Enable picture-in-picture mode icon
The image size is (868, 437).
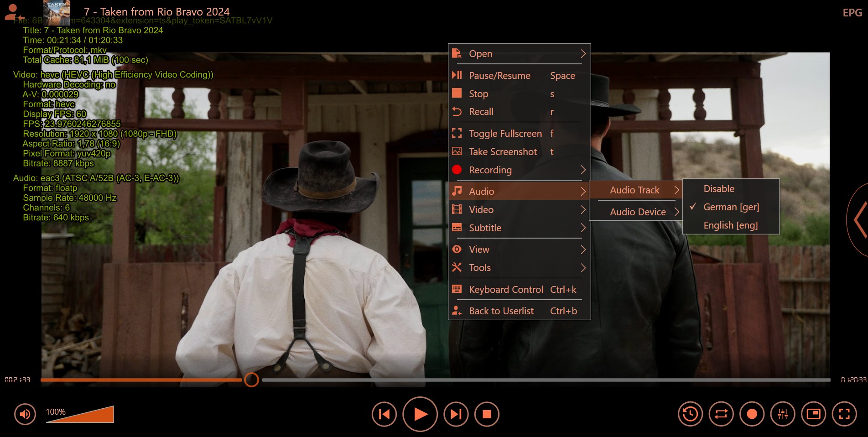click(x=814, y=414)
